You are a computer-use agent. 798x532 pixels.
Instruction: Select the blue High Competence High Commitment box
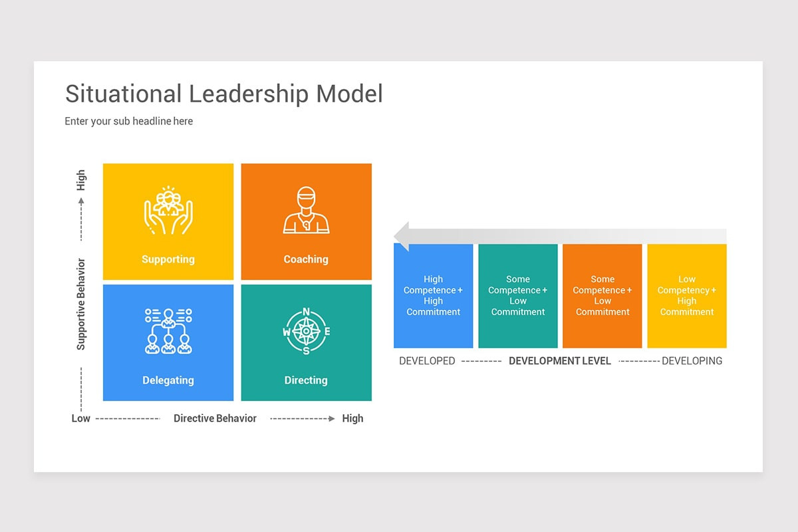pos(433,296)
